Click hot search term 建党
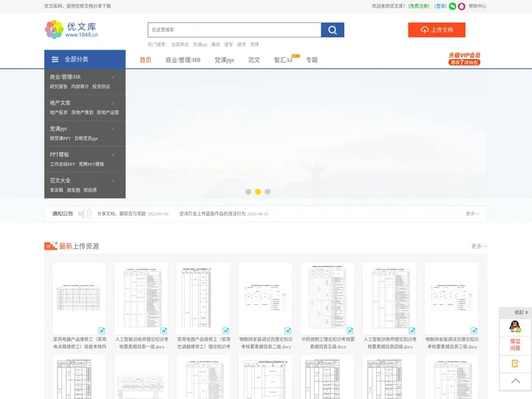The width and height of the screenshot is (532, 399). tap(241, 44)
